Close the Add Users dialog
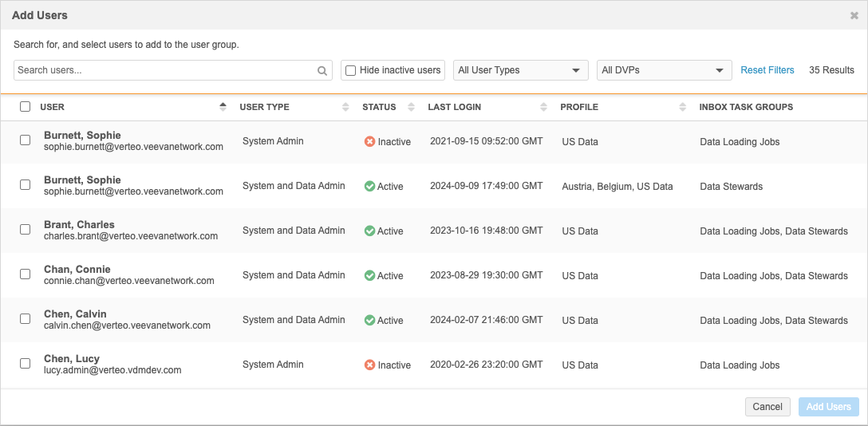The height and width of the screenshot is (426, 868). tap(854, 15)
